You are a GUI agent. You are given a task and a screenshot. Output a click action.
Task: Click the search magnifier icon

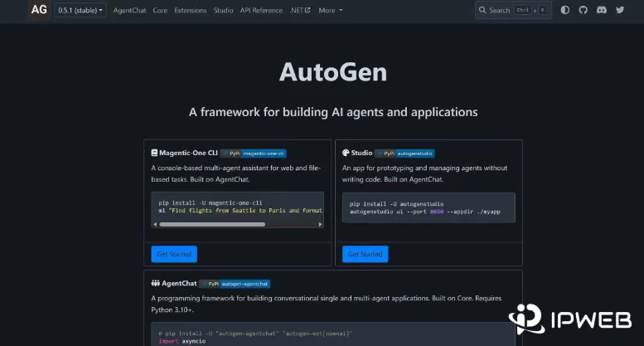click(x=483, y=10)
